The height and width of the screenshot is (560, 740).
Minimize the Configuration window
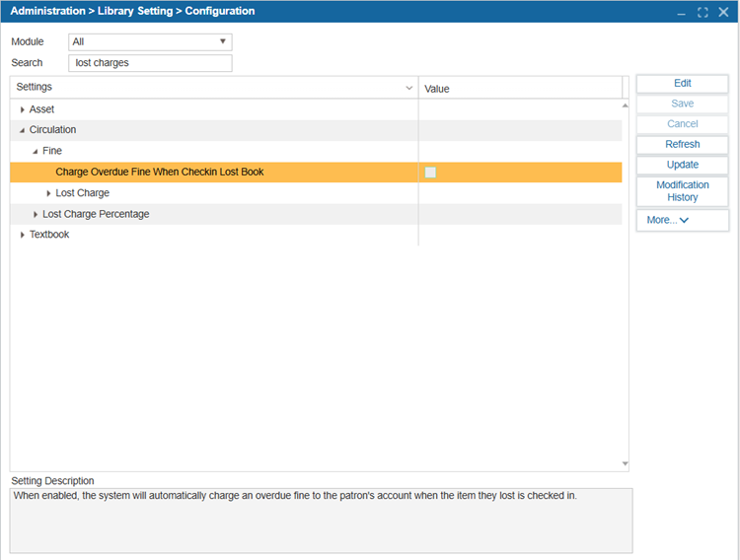(682, 12)
